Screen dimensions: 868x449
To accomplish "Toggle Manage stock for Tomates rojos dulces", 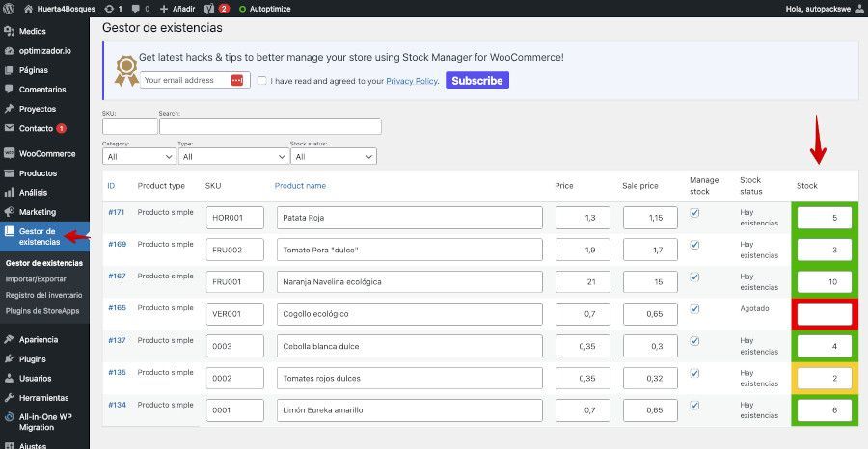I will 694,373.
